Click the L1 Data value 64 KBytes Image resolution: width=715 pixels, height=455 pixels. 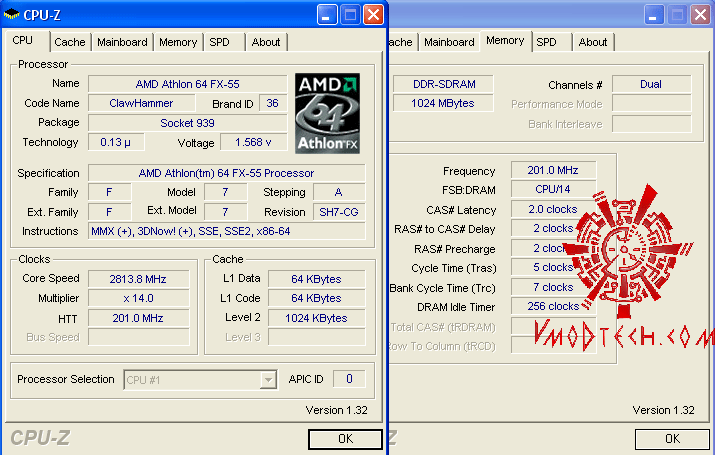click(316, 279)
